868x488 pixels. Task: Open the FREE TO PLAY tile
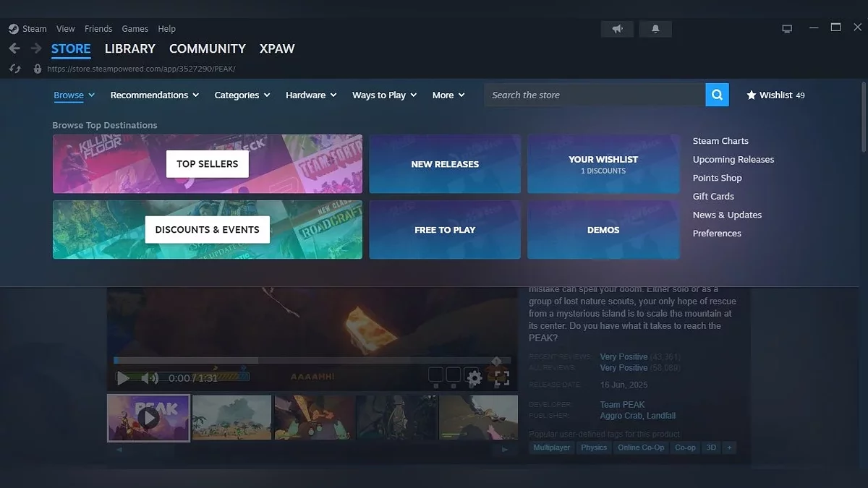[x=445, y=230]
